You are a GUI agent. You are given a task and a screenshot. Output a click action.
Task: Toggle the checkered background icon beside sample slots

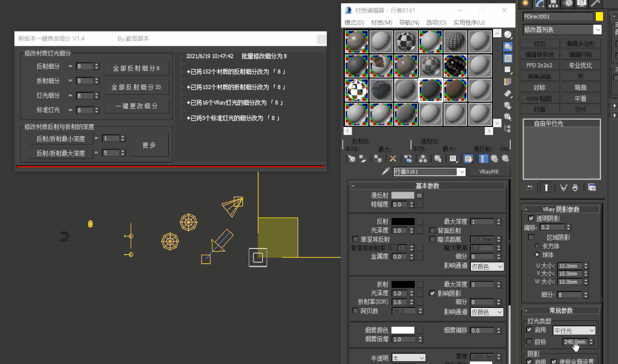click(508, 58)
